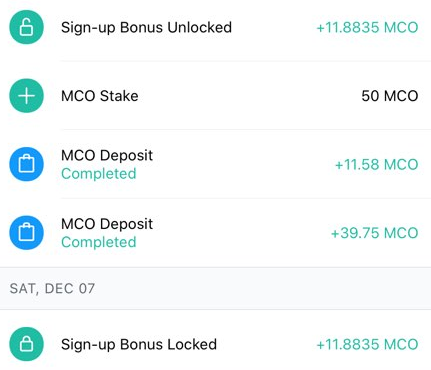Tap the unlocked padlock icon
This screenshot has width=431, height=370.
pyautogui.click(x=26, y=27)
